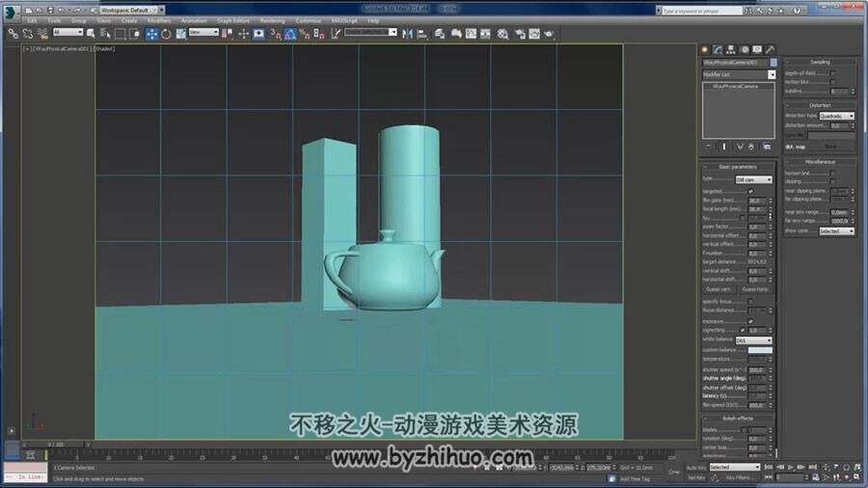Activate the Select and Scale tool
The width and height of the screenshot is (868, 488).
(x=181, y=34)
